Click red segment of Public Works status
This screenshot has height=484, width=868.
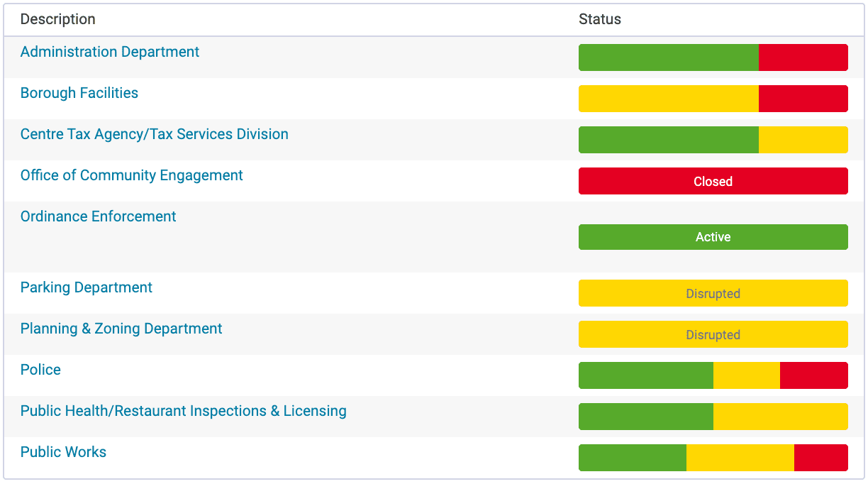[821, 458]
